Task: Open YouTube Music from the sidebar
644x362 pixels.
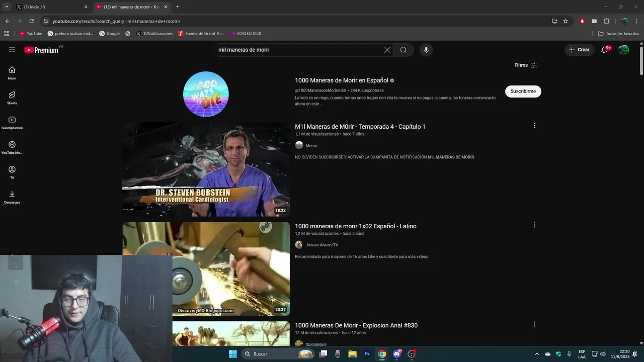Action: pyautogui.click(x=12, y=148)
